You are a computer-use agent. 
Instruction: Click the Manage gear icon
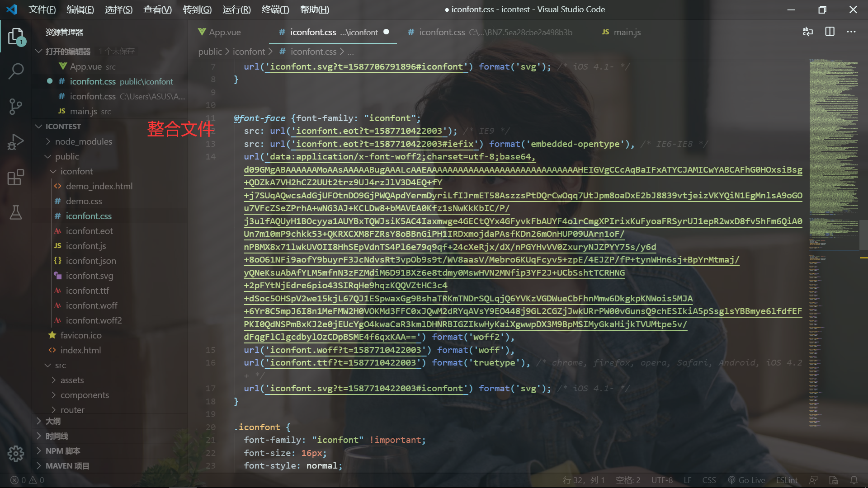pos(16,453)
